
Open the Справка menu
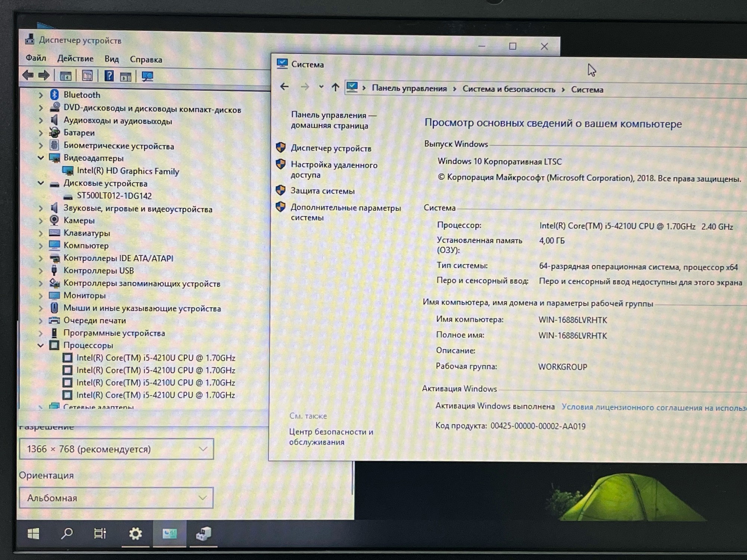pyautogui.click(x=146, y=60)
